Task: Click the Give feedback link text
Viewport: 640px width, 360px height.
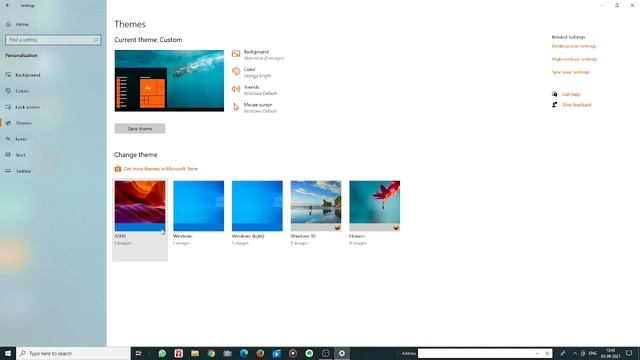Action: pos(577,105)
